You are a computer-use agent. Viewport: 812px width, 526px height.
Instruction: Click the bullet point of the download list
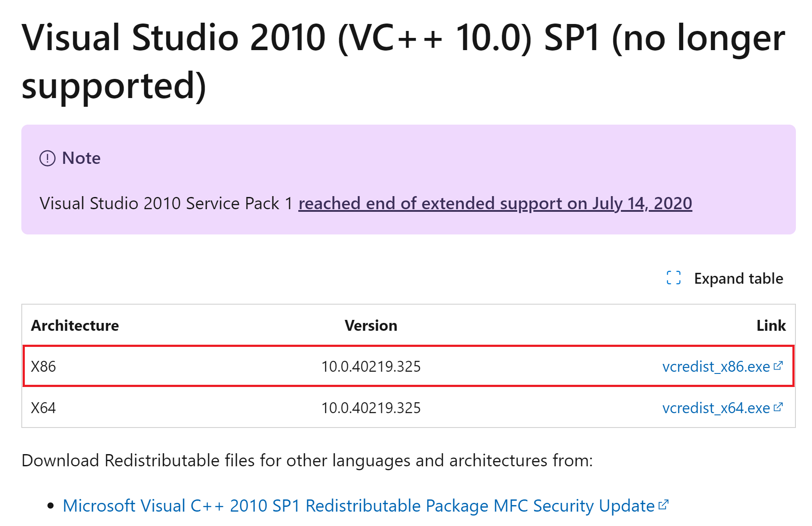pyautogui.click(x=50, y=506)
